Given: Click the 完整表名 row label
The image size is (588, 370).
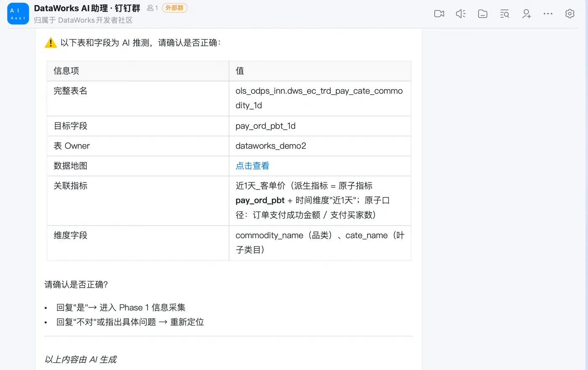Looking at the screenshot, I should [71, 91].
